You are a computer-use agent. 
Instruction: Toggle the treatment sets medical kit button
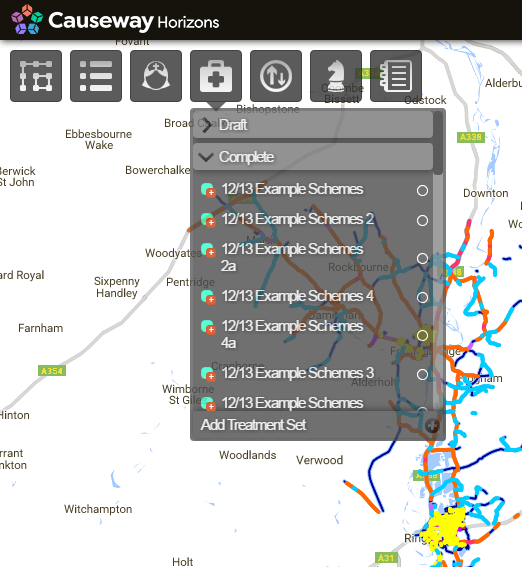[x=216, y=76]
